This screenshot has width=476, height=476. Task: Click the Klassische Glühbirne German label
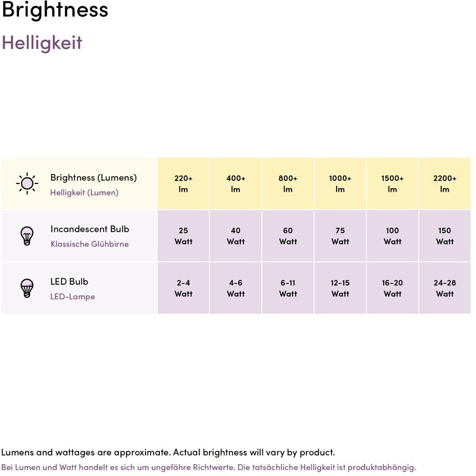pyautogui.click(x=90, y=244)
